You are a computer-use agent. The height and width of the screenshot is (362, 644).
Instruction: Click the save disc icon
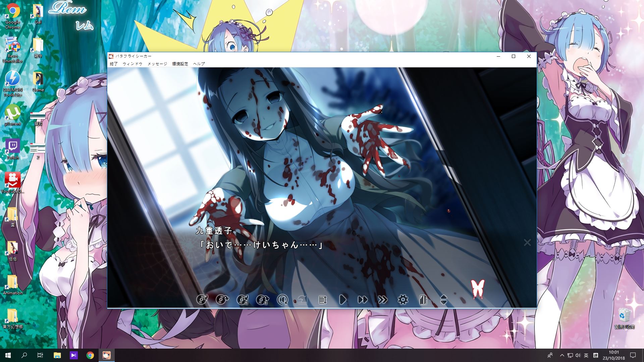pyautogui.click(x=202, y=299)
